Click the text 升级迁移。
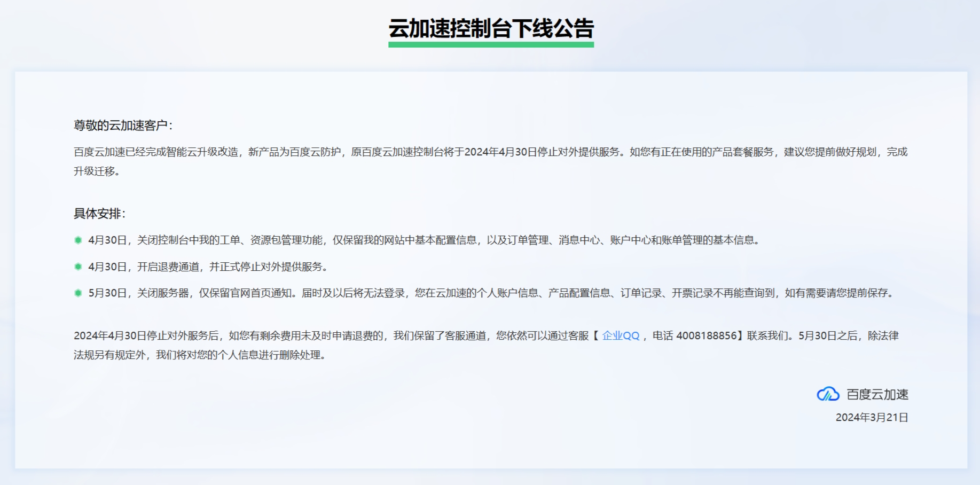 tap(97, 171)
